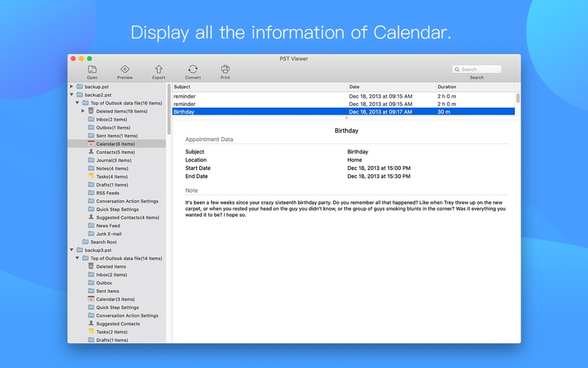
Task: Click the Location value Home
Action: (x=355, y=160)
